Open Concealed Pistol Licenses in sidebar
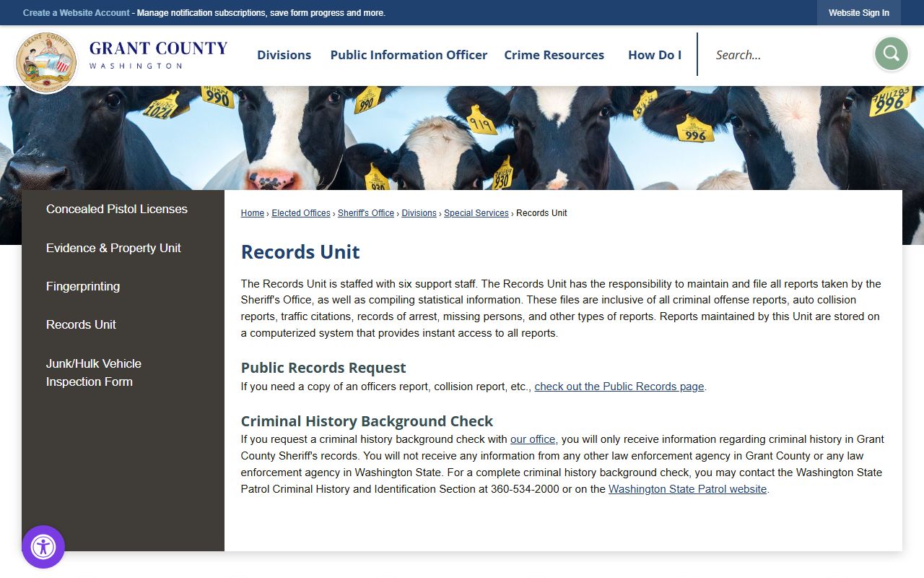 117,209
